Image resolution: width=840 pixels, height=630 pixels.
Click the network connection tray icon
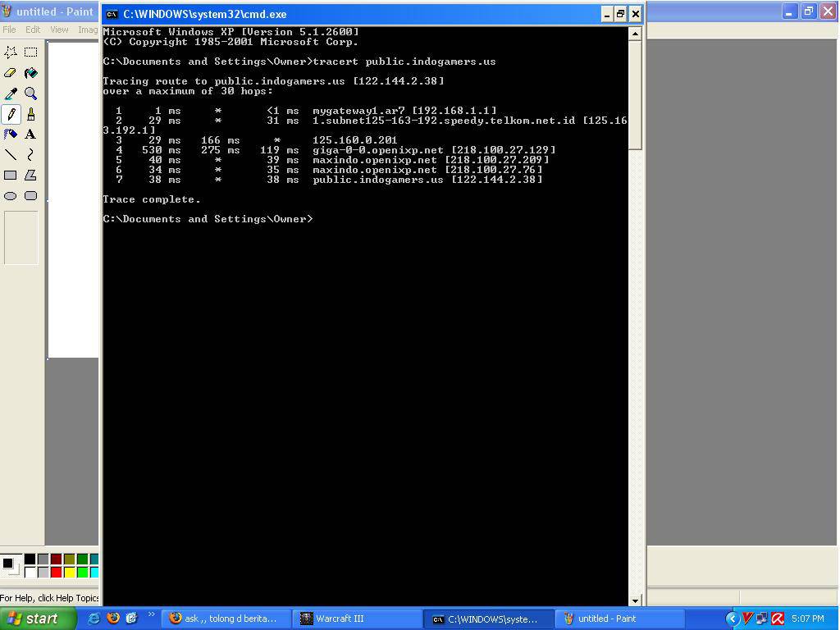pos(762,619)
